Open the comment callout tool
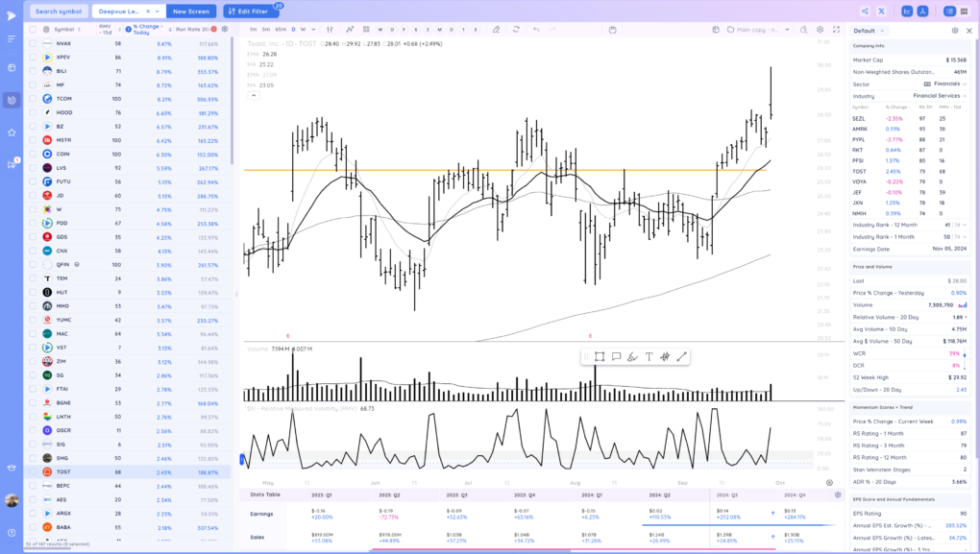The height and width of the screenshot is (554, 980). point(616,356)
